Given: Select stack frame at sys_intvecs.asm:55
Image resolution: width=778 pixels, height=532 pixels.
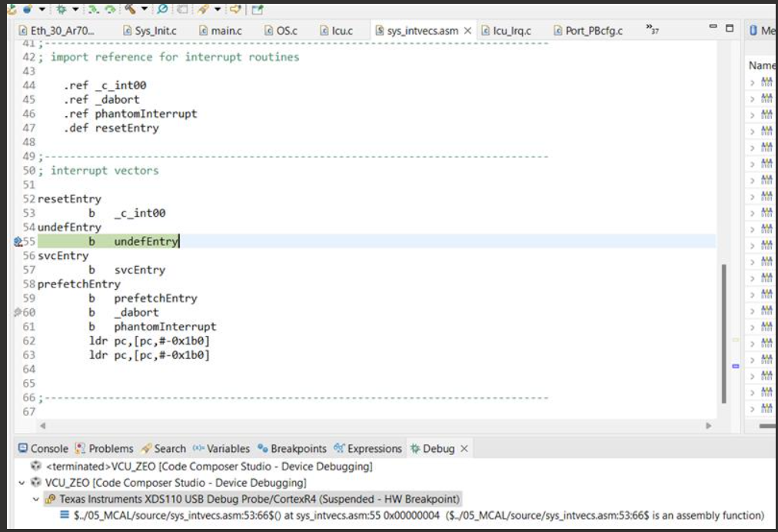Looking at the screenshot, I should [412, 516].
